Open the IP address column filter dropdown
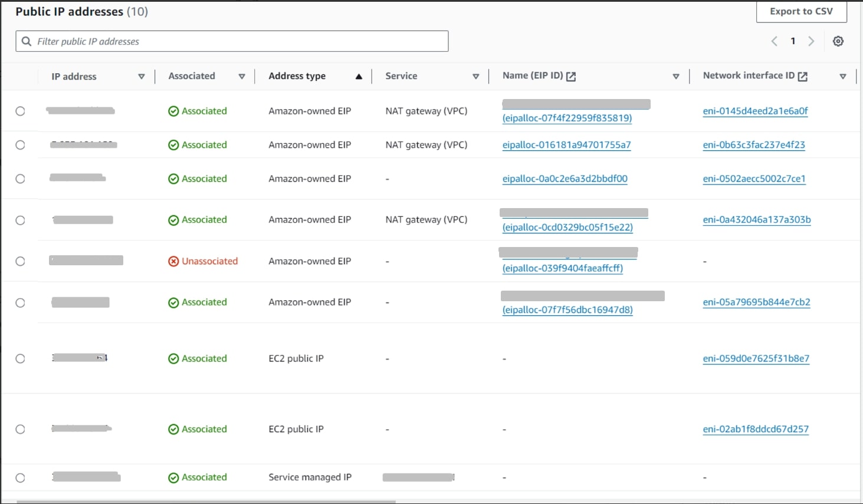This screenshot has width=863, height=504. (x=142, y=76)
